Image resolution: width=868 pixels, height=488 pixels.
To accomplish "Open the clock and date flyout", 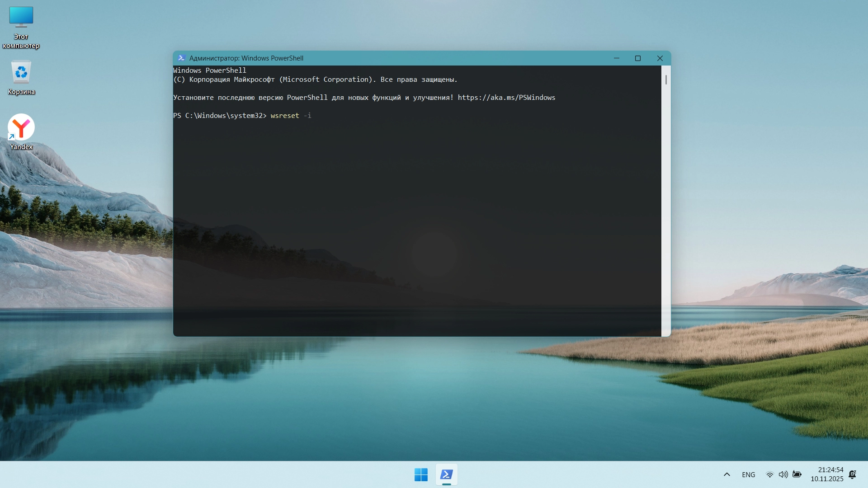I will point(826,474).
